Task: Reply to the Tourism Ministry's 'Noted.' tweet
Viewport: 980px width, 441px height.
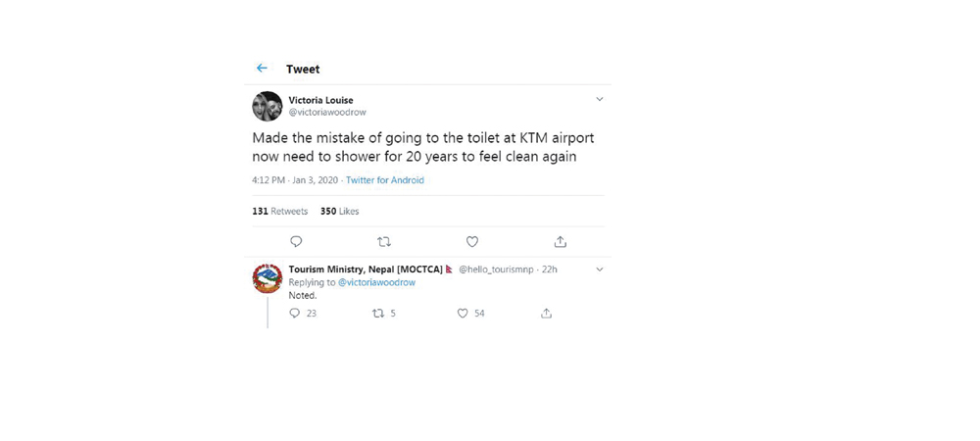Action: (295, 314)
